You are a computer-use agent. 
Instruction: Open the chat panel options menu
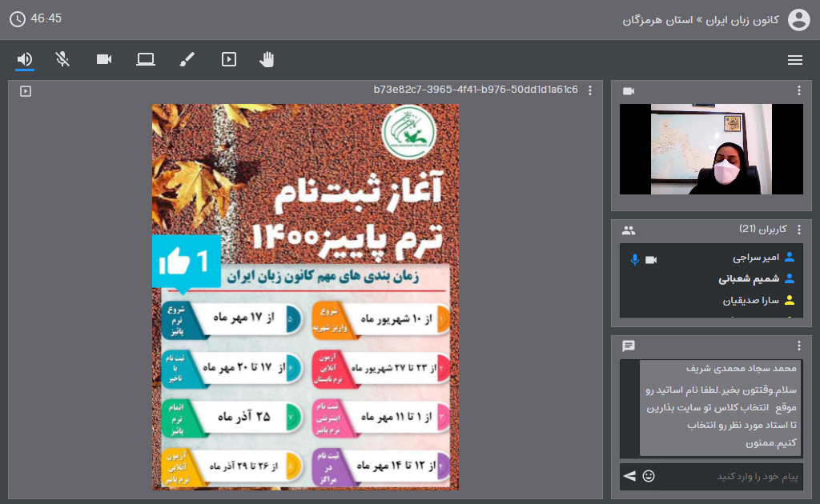798,346
